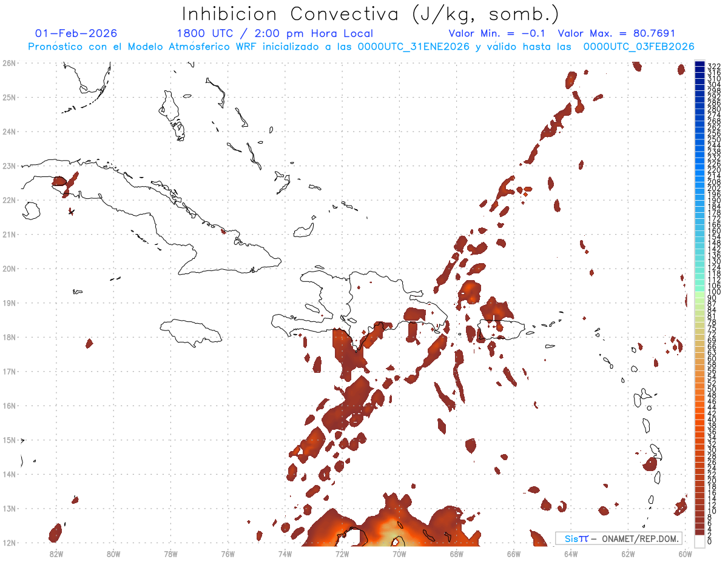The image size is (728, 562).
Task: Click the '15N' latitude label
Action: pos(8,440)
